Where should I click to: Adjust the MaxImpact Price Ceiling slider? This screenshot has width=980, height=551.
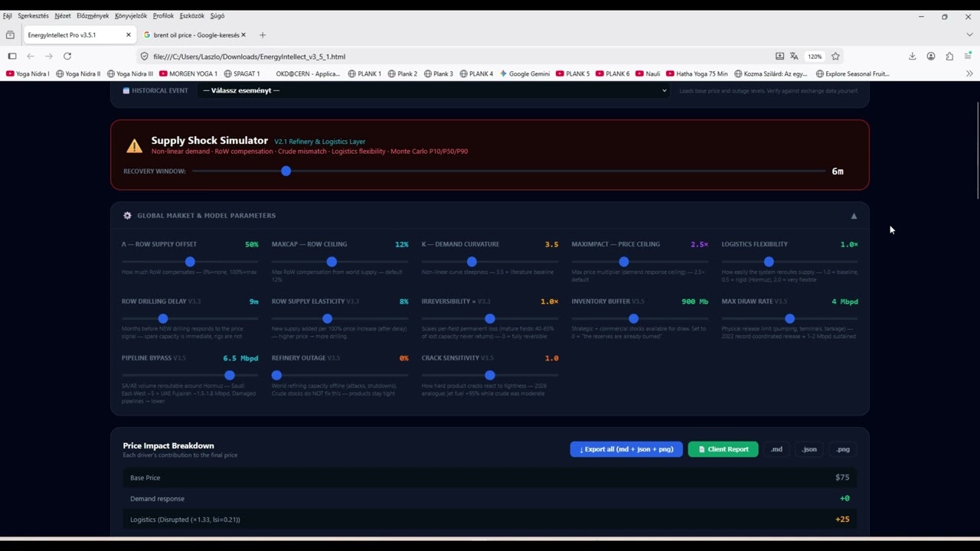click(639, 262)
